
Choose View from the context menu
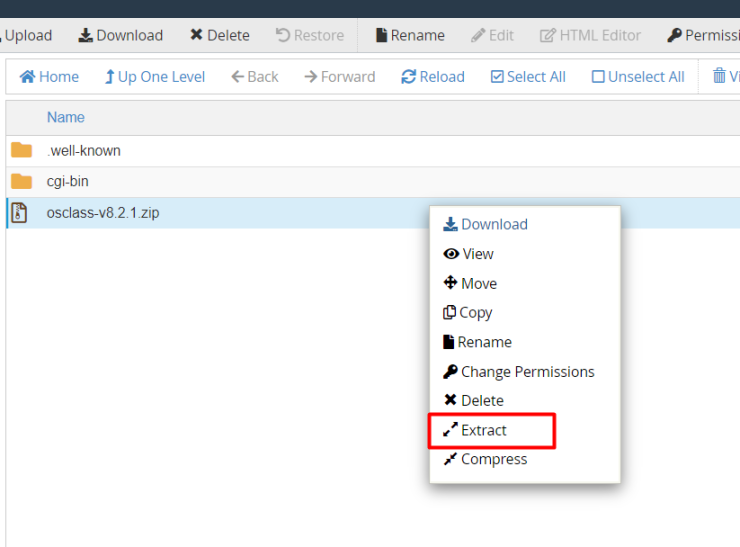pos(469,254)
